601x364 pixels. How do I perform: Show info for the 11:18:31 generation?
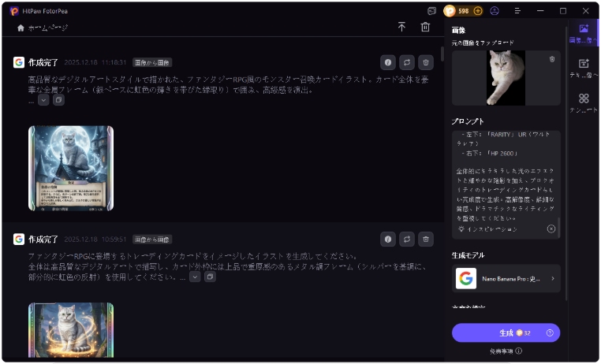pos(388,62)
